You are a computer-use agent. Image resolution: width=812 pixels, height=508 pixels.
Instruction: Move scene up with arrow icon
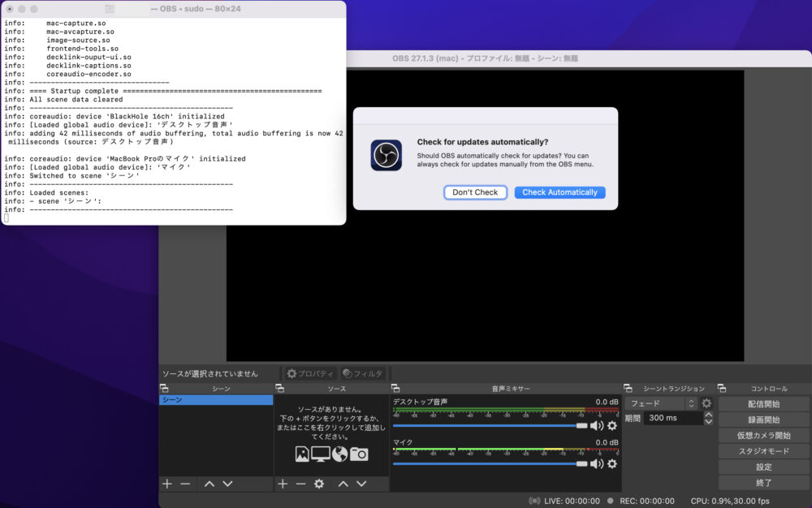(209, 484)
